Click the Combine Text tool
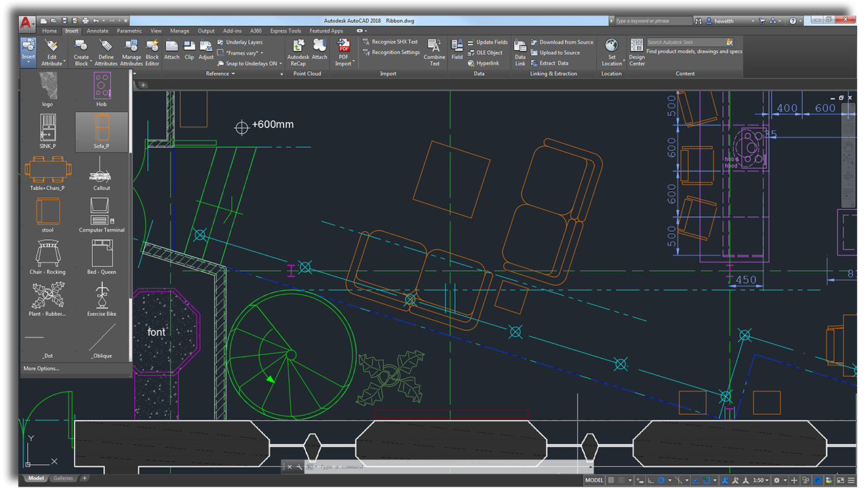This screenshot has width=868, height=488. [435, 52]
